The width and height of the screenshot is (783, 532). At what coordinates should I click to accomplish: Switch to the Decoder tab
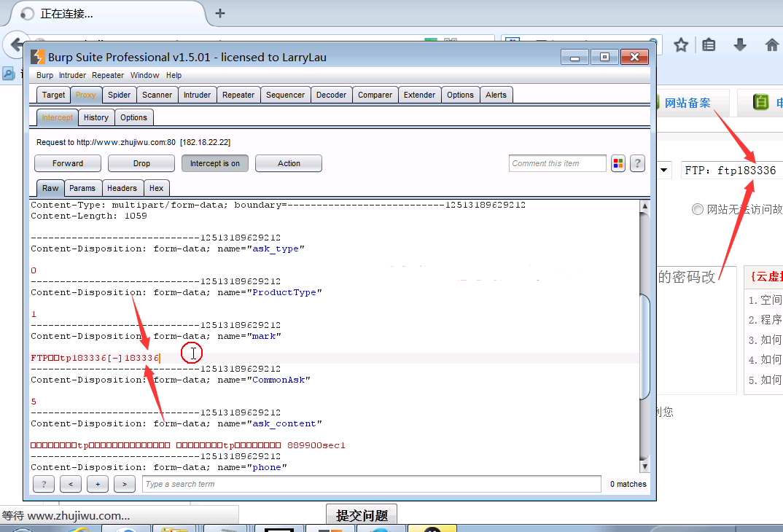pos(332,95)
